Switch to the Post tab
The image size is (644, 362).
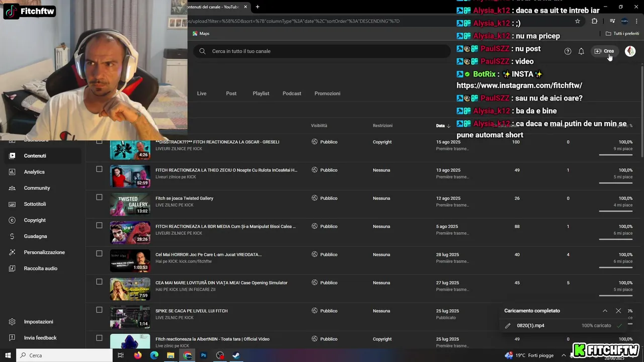(231, 94)
